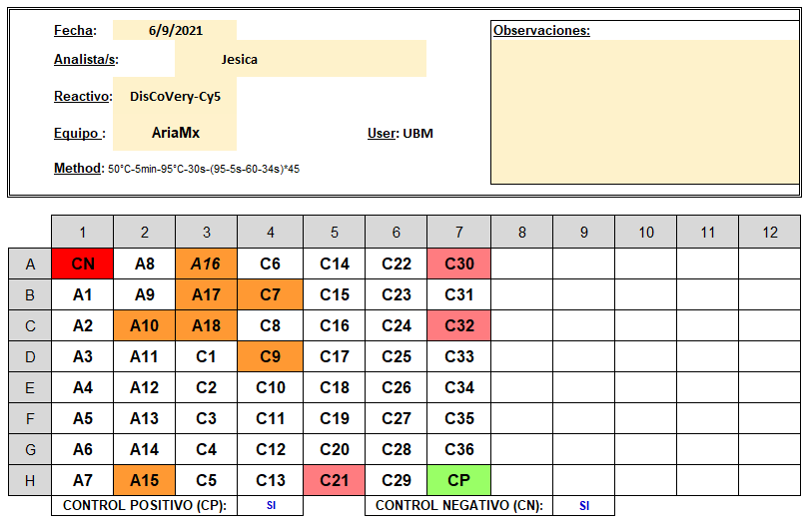The width and height of the screenshot is (812, 530).
Task: Click the SI value for Control Negativo
Action: pyautogui.click(x=584, y=506)
